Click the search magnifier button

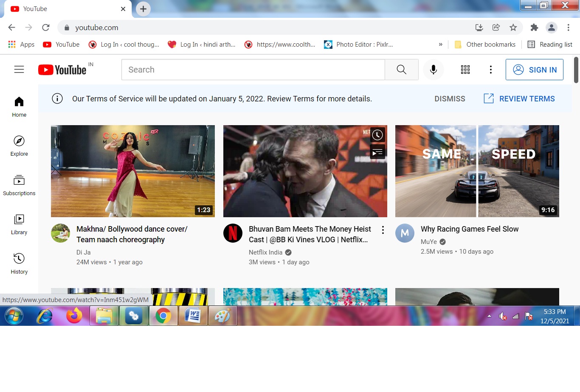pos(401,70)
